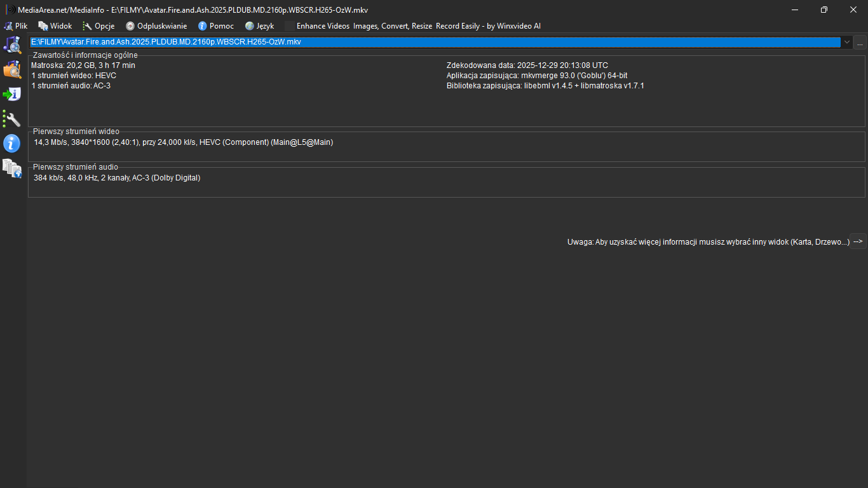Click the audio stream details line
Image resolution: width=868 pixels, height=488 pixels.
pyautogui.click(x=117, y=178)
